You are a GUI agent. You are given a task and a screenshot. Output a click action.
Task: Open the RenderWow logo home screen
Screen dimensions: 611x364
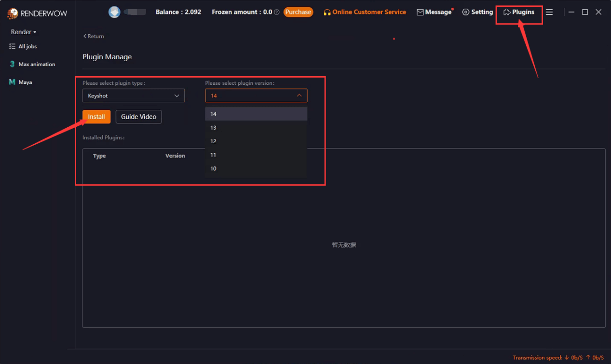[x=36, y=13]
